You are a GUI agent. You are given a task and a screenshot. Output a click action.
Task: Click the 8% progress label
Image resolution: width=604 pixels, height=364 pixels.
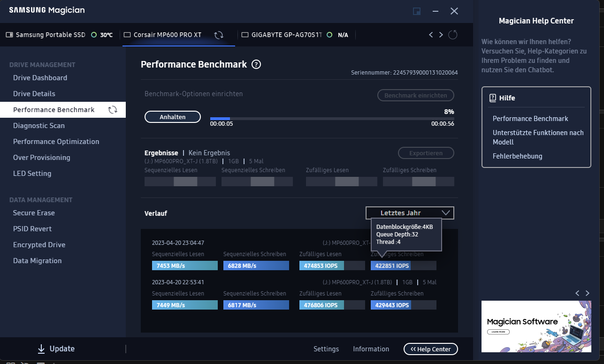(449, 112)
